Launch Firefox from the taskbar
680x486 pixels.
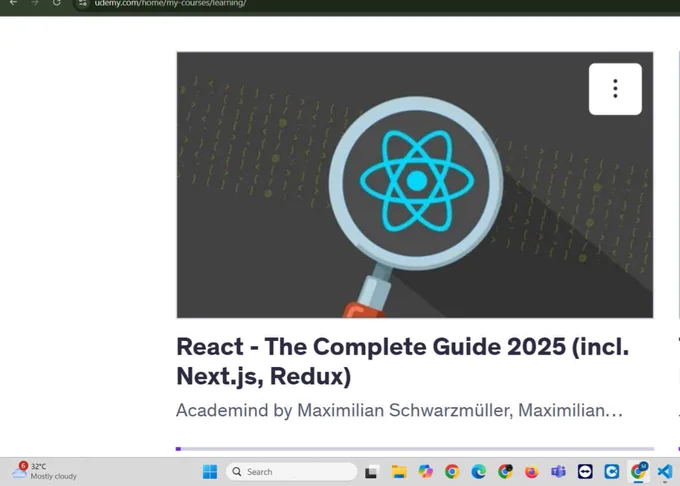click(x=532, y=472)
